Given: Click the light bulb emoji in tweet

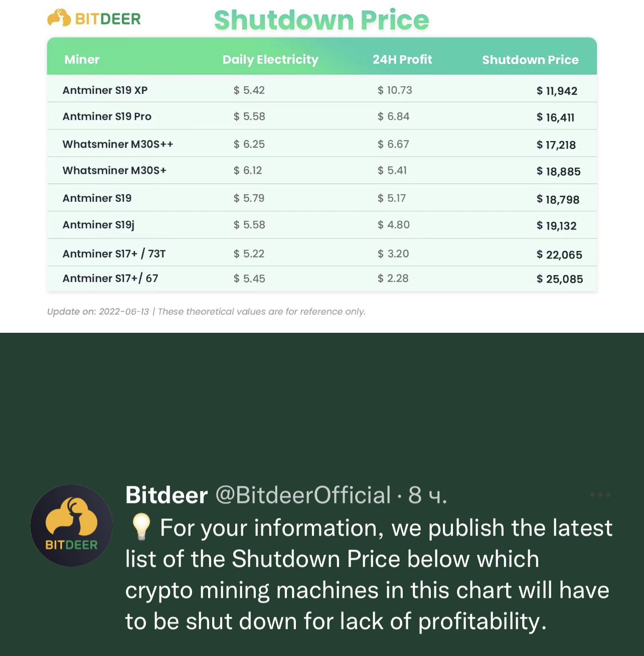Looking at the screenshot, I should [141, 528].
